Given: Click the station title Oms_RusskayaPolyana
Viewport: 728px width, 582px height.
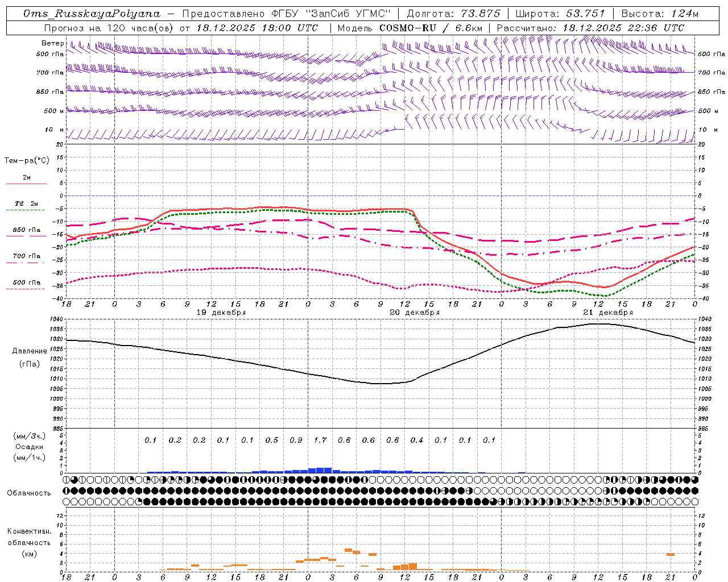Looking at the screenshot, I should click(92, 14).
